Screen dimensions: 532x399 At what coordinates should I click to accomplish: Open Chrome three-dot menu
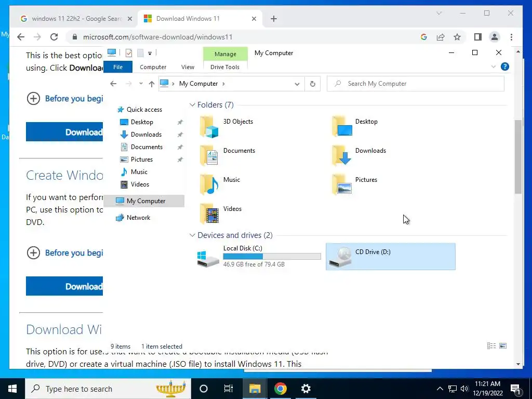coord(511,37)
